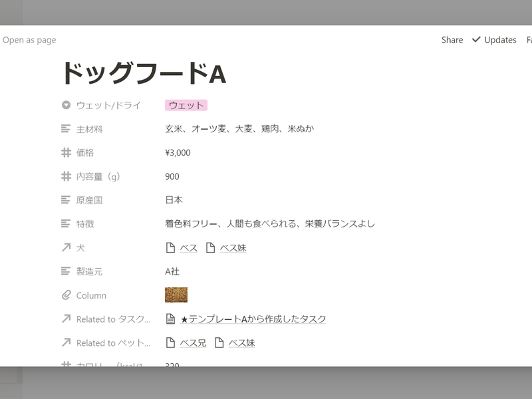The height and width of the screenshot is (399, 532).
Task: Click the paperclip icon next to Column
Action: point(66,295)
